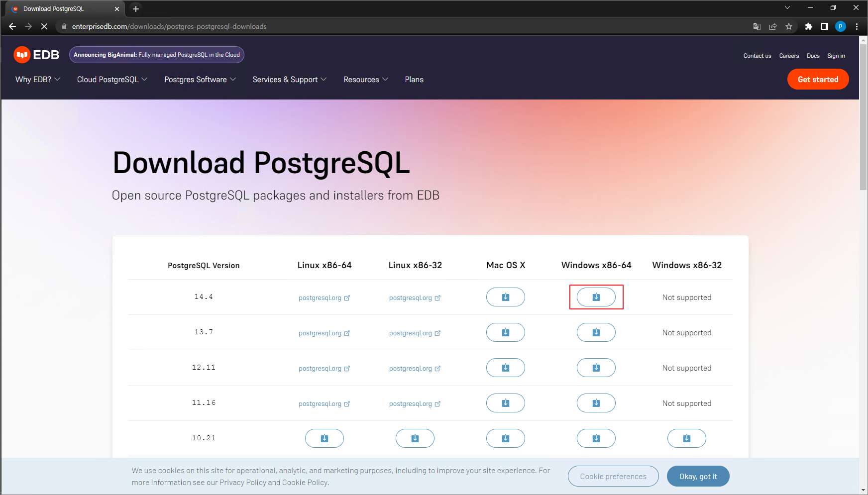Screen dimensions: 868x495
Task: Open the tab search chevron in title bar
Action: tap(787, 7)
